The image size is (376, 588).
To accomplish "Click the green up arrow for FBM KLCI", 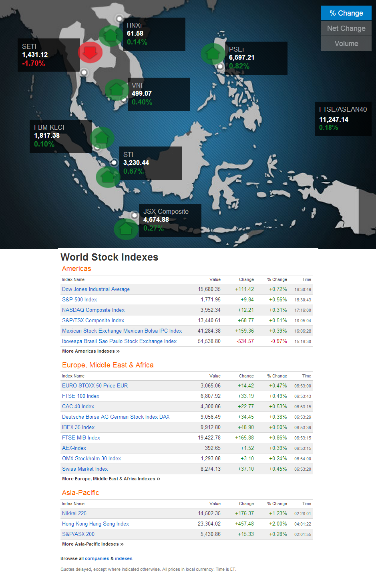I will pos(102,138).
